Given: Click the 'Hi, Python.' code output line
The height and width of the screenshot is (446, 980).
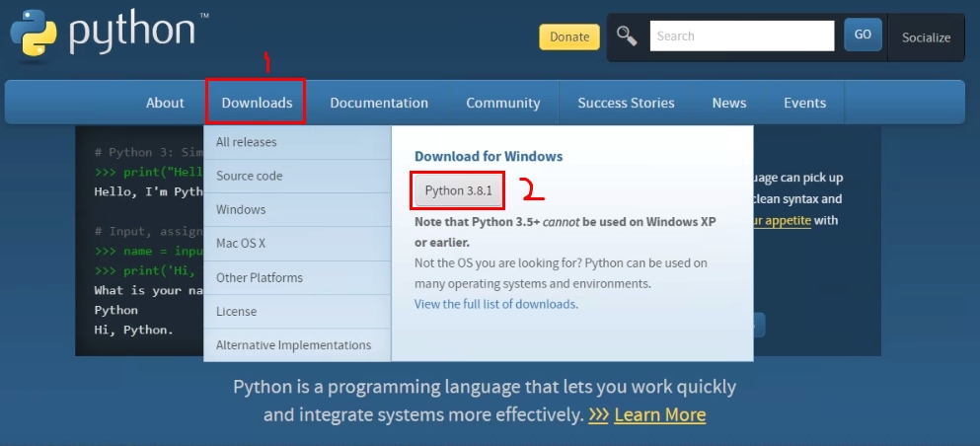Looking at the screenshot, I should [x=134, y=330].
